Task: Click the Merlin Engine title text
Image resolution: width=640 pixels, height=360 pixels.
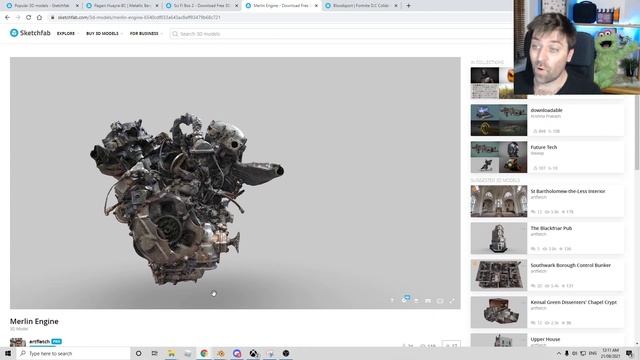Action: pyautogui.click(x=34, y=321)
